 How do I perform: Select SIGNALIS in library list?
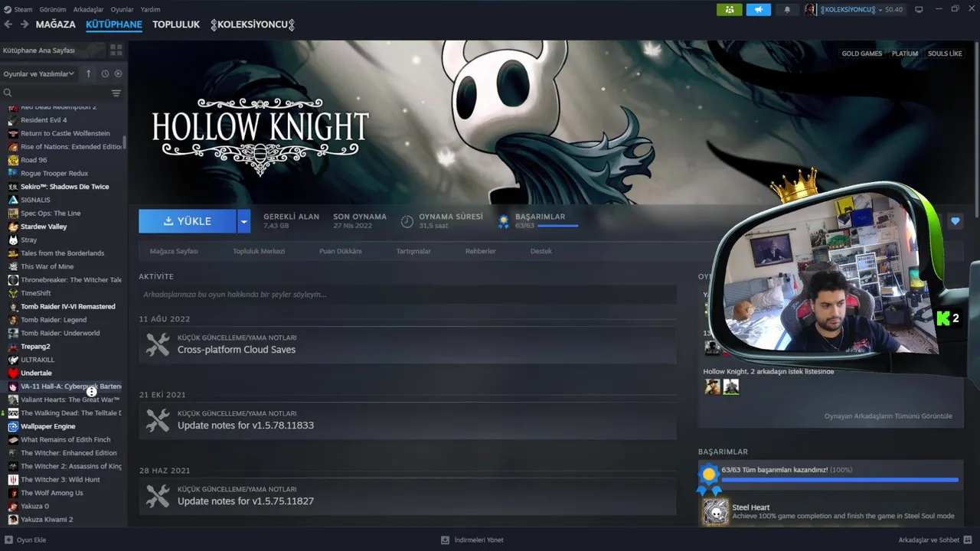[x=35, y=200]
